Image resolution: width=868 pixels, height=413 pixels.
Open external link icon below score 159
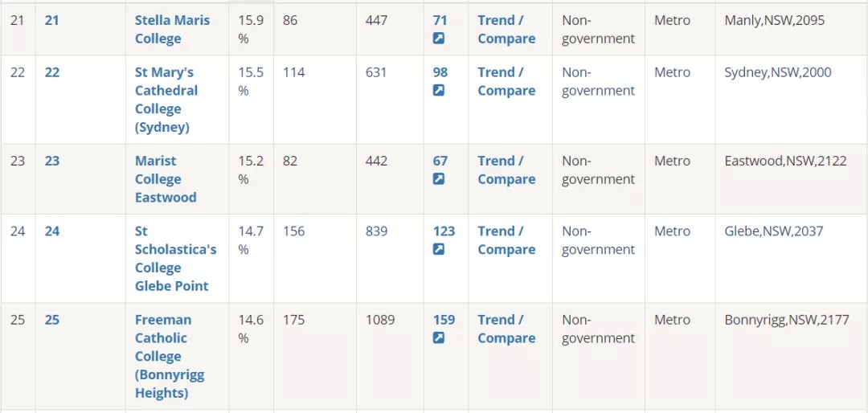[x=439, y=337]
